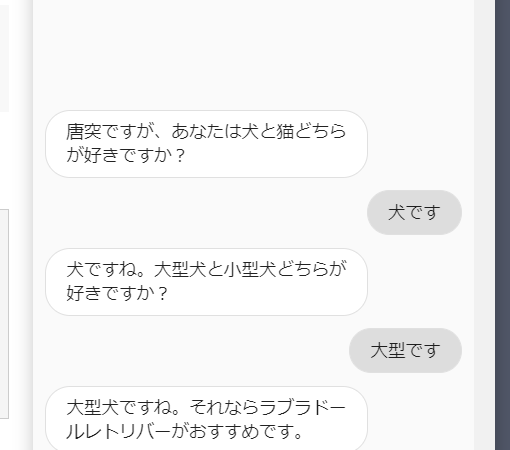This screenshot has height=450, width=510.
Task: Click the lower bordered box at left edge
Action: (x=4, y=314)
